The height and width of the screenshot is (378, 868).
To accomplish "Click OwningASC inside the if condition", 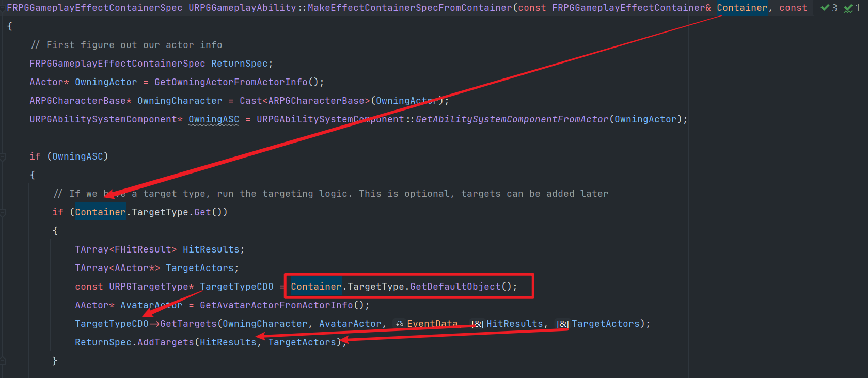I will (77, 156).
